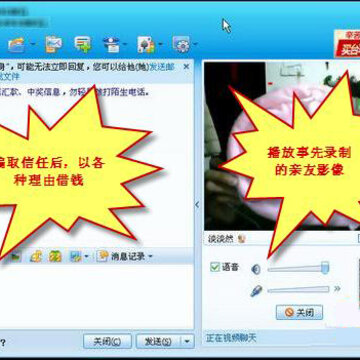360x360 pixels.
Task: Click the 发送邮 link in notice bar
Action: click(162, 67)
